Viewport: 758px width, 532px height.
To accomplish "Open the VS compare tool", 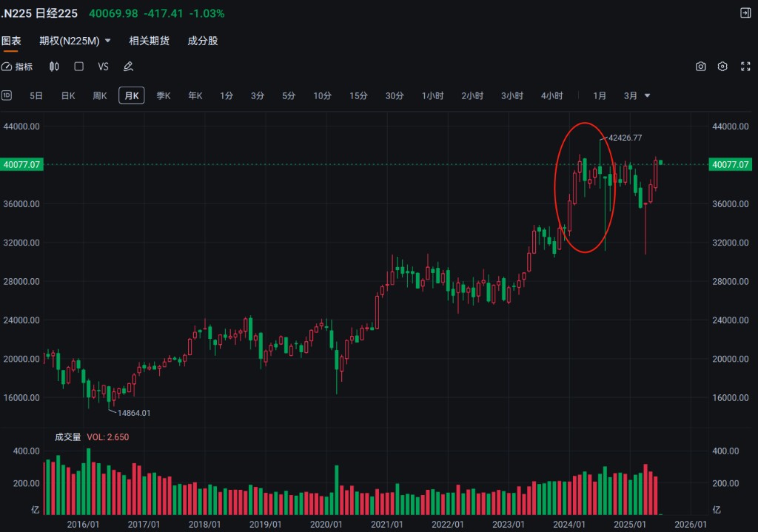I will tap(104, 67).
